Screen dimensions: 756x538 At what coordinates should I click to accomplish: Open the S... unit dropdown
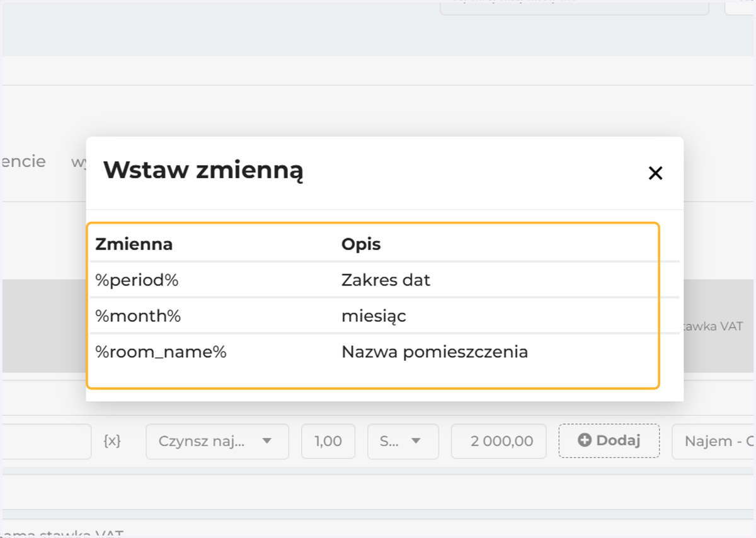click(403, 441)
